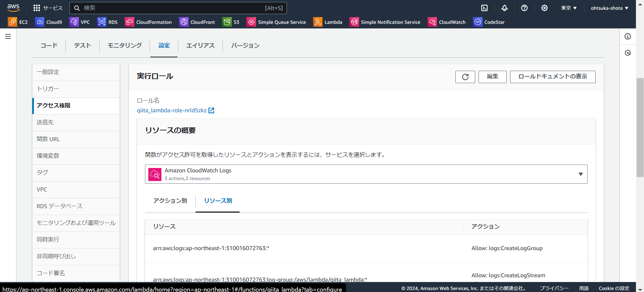Open the CodeStar shortcut

click(489, 22)
